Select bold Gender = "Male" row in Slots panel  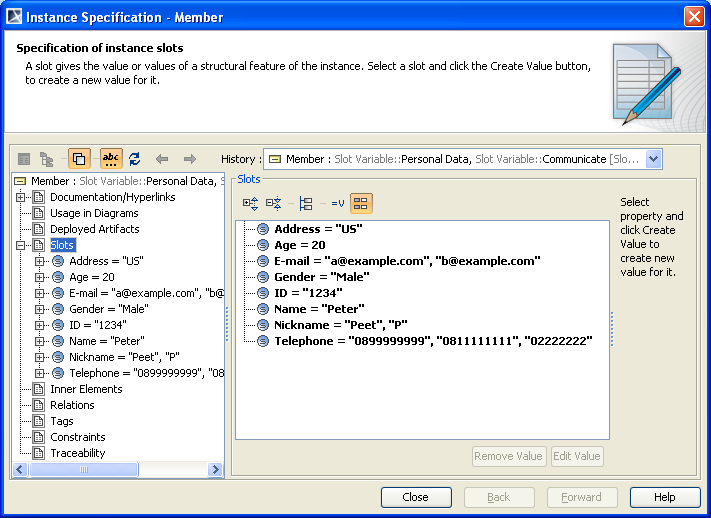322,277
